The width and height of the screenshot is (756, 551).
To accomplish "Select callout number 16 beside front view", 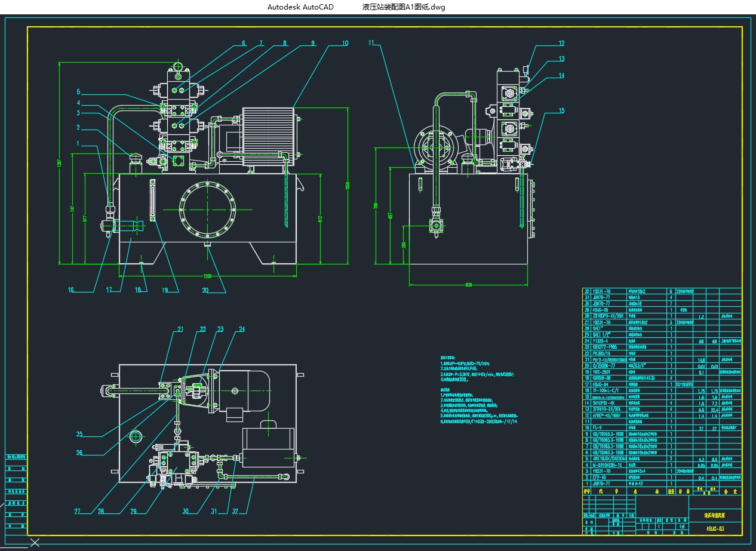I will pyautogui.click(x=71, y=290).
